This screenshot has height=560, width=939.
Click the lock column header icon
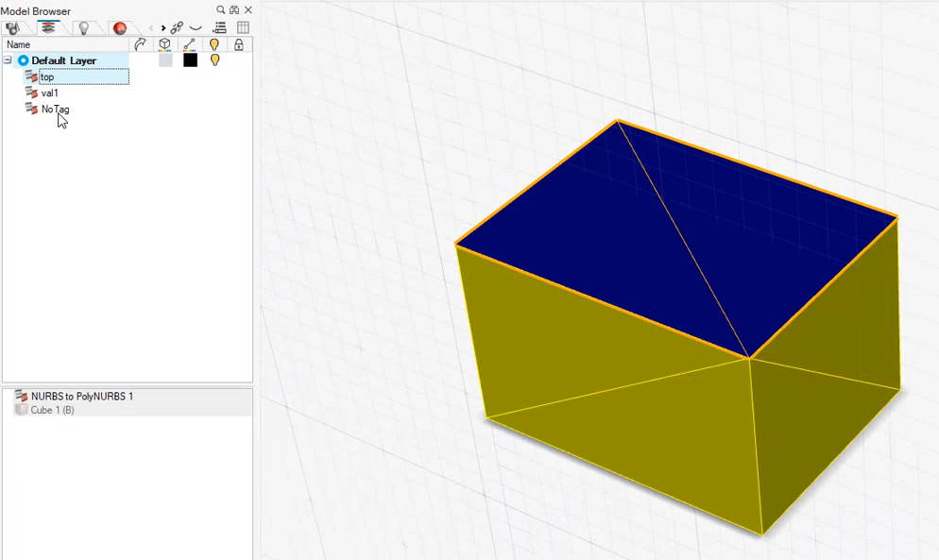click(239, 44)
